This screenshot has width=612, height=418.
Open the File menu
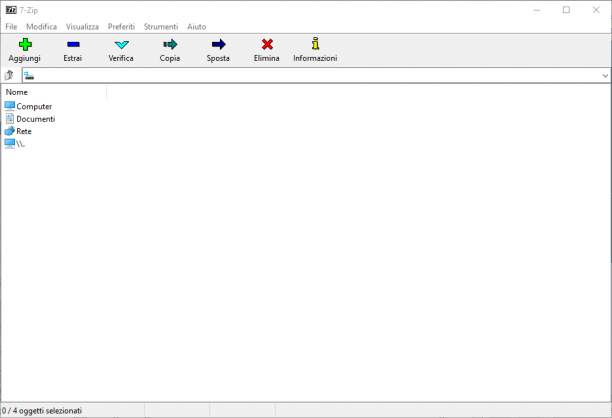11,27
